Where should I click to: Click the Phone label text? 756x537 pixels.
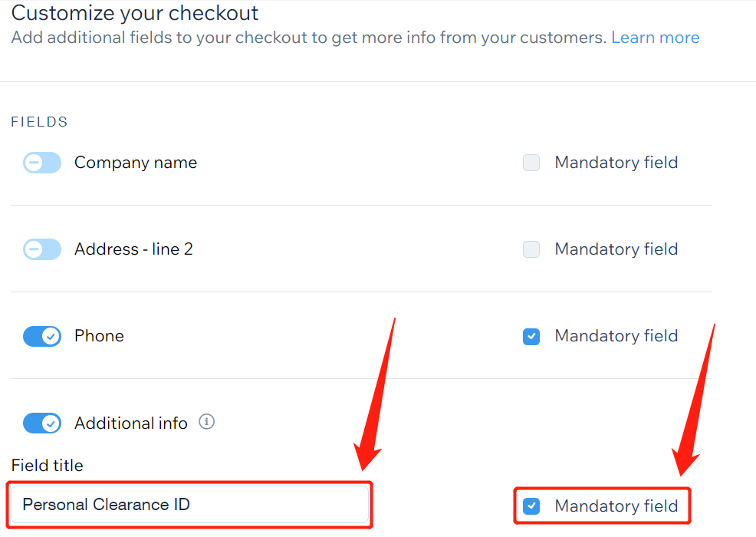(99, 336)
